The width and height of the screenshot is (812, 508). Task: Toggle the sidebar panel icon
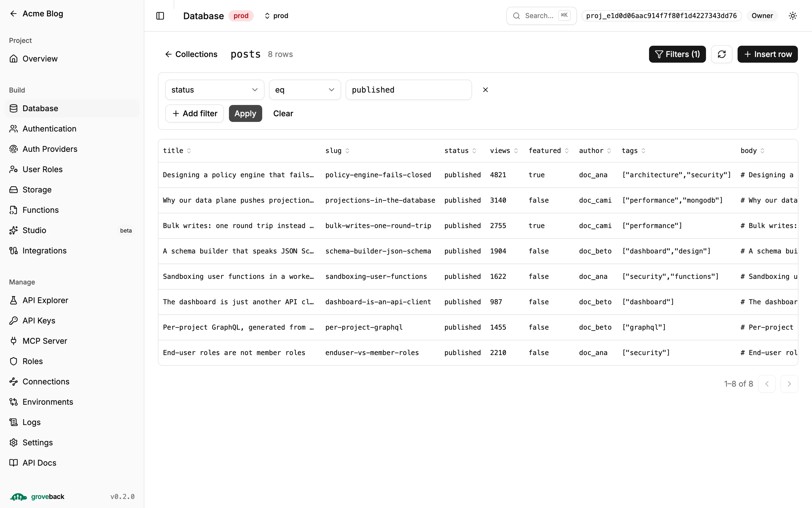[160, 16]
